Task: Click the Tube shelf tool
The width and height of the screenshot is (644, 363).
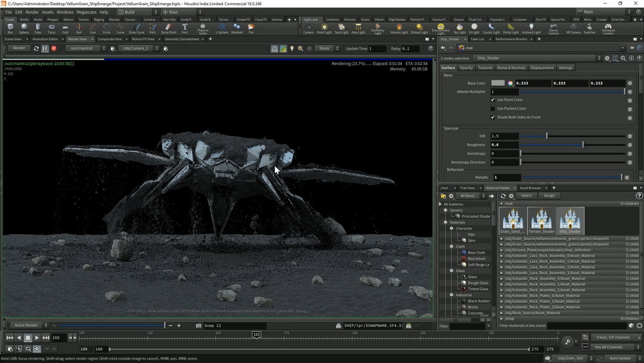Action: [37, 28]
